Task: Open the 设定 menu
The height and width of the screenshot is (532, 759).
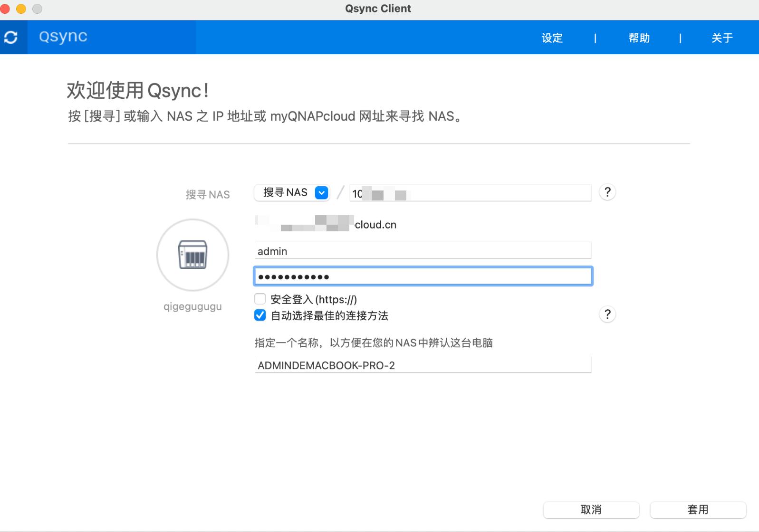Action: (x=552, y=38)
